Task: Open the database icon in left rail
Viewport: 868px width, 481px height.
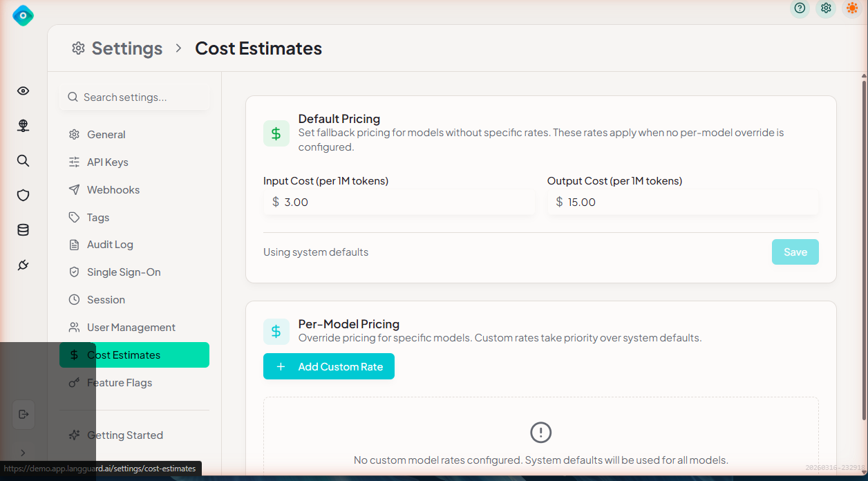Action: tap(23, 230)
